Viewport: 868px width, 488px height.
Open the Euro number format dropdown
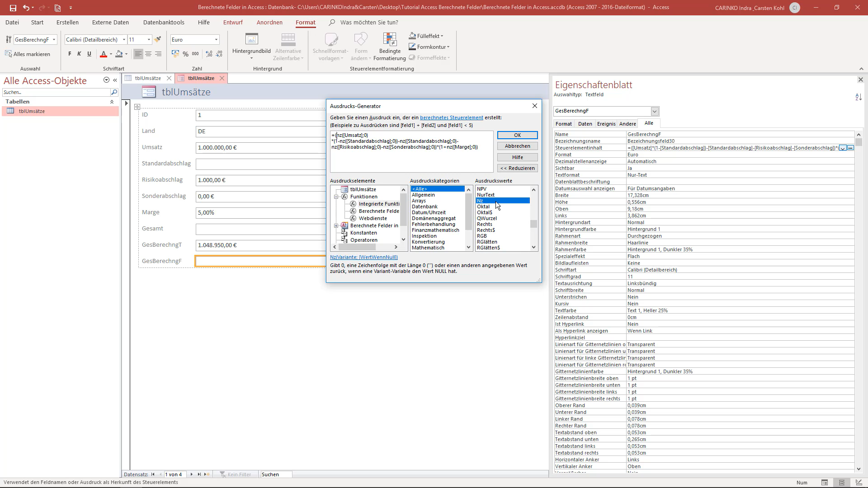(216, 40)
